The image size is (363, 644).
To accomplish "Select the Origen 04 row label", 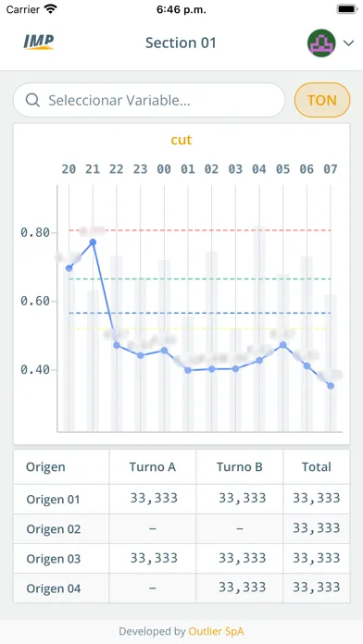I will coord(54,588).
